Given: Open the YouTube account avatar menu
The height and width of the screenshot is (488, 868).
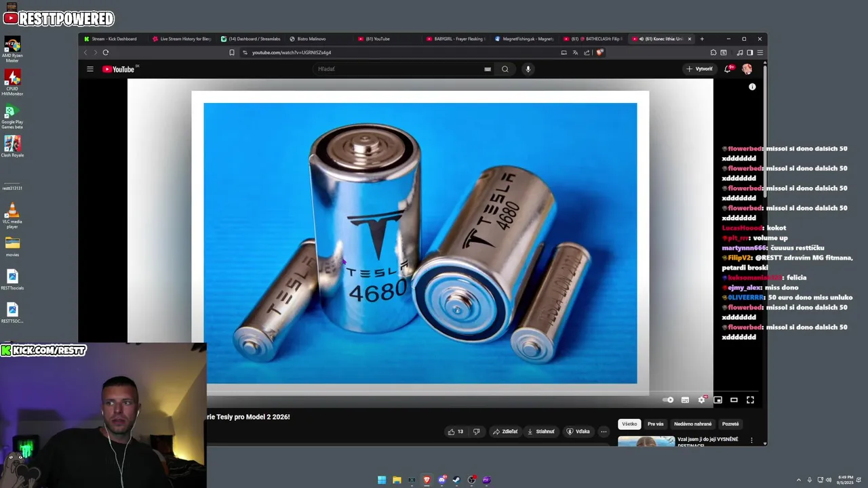Looking at the screenshot, I should click(x=747, y=69).
